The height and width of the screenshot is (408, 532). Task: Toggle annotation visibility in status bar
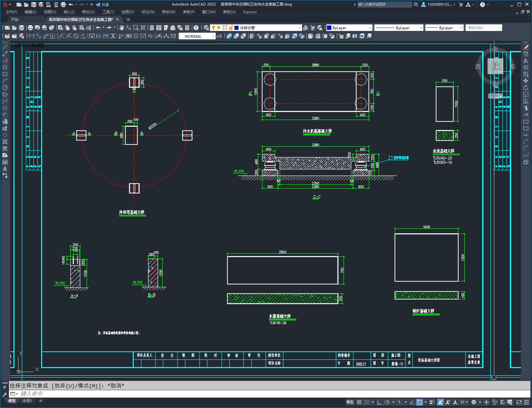click(x=440, y=402)
